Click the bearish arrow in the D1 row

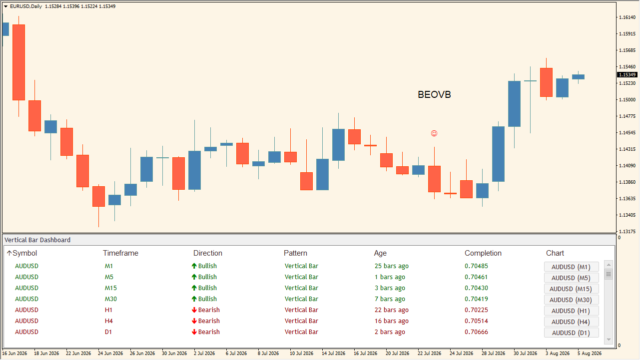coord(194,332)
